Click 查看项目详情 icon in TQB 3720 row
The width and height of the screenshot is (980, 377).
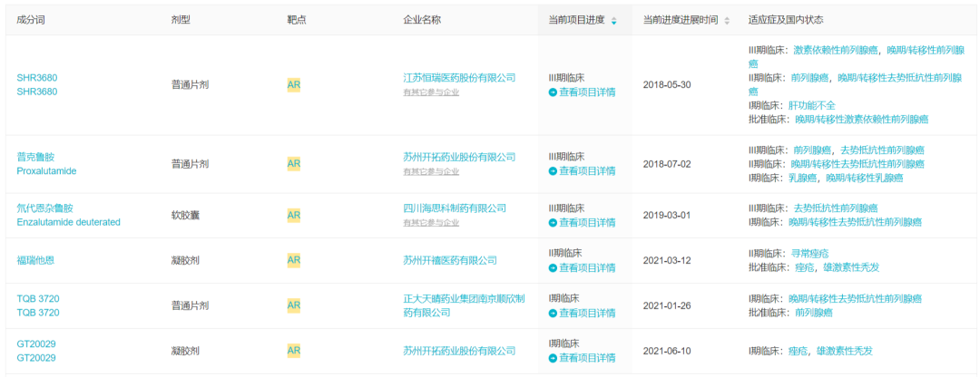pos(553,313)
